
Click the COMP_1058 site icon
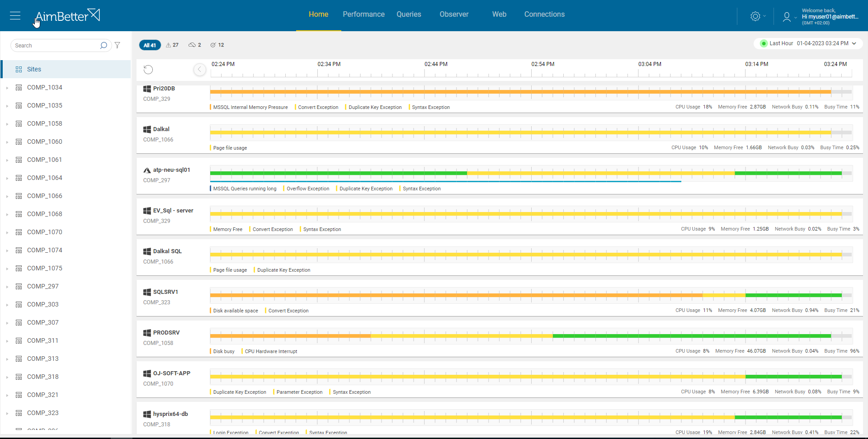[x=19, y=123]
